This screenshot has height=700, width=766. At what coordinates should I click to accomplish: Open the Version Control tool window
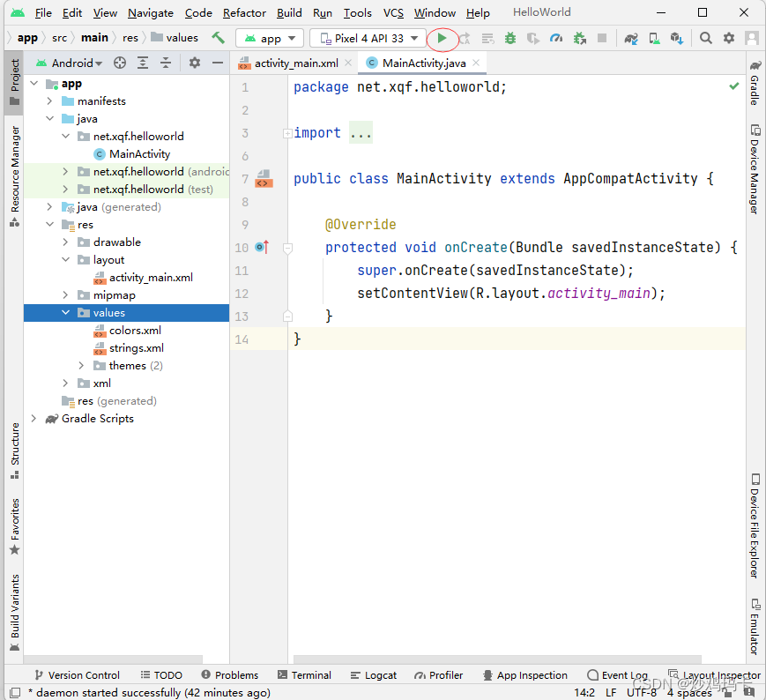point(78,675)
